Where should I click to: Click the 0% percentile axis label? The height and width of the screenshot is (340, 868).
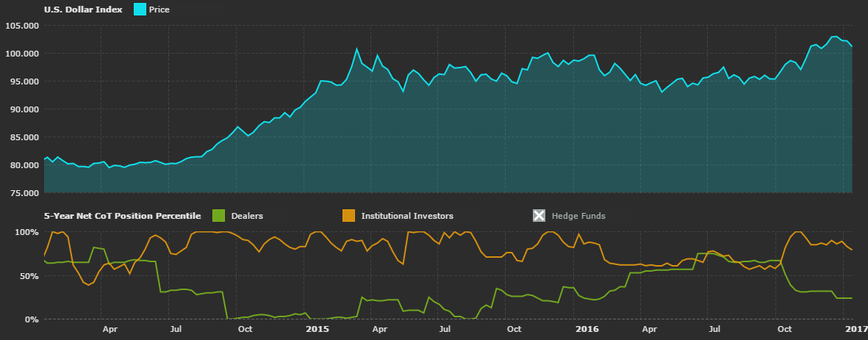click(x=32, y=319)
